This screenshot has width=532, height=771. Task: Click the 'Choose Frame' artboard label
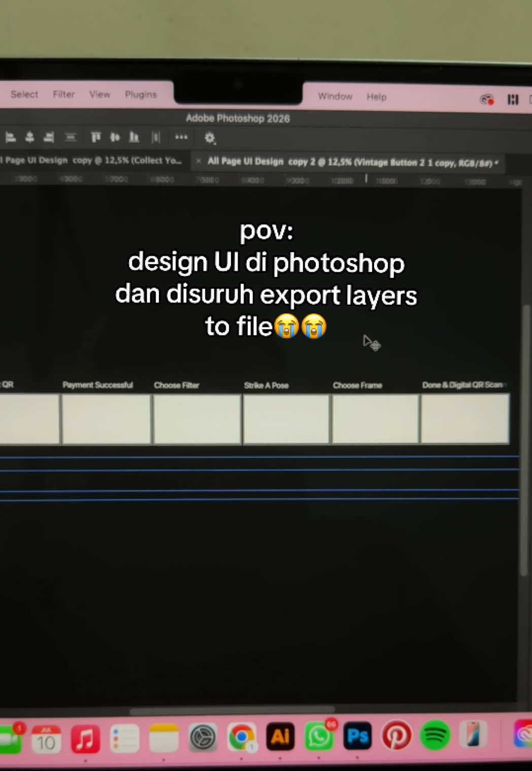(x=357, y=385)
